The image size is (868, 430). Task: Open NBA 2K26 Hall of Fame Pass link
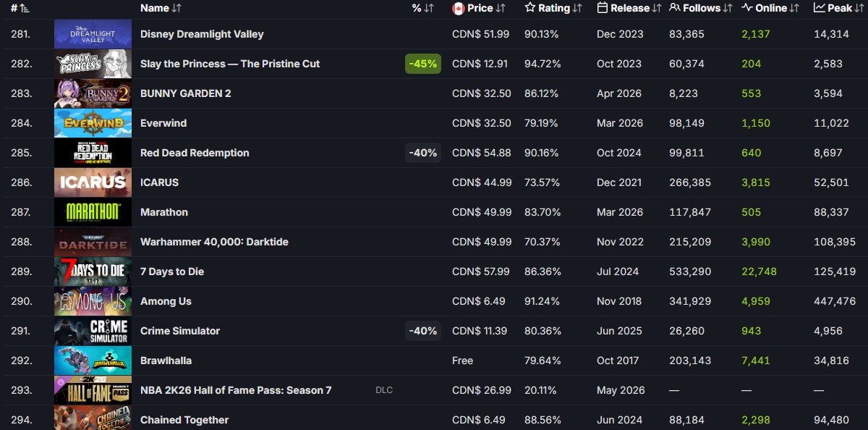236,390
